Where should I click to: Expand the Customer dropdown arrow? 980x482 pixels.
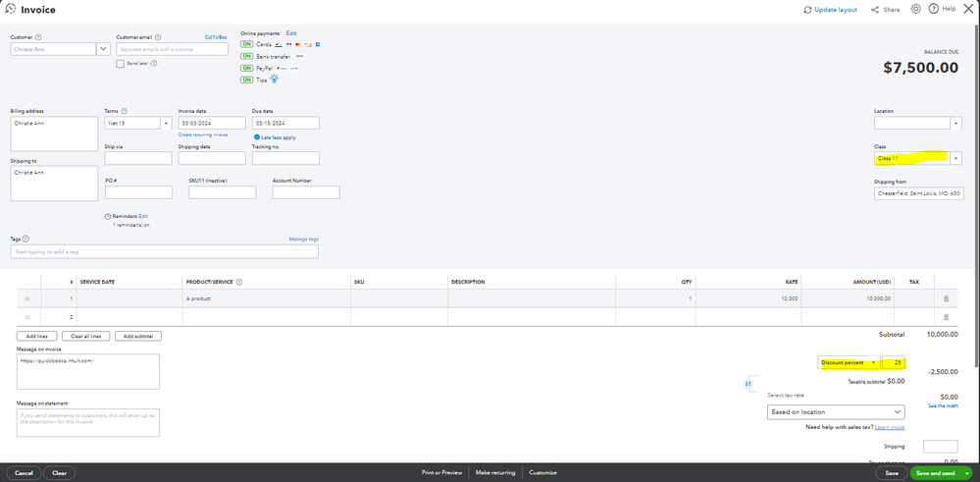coord(103,49)
